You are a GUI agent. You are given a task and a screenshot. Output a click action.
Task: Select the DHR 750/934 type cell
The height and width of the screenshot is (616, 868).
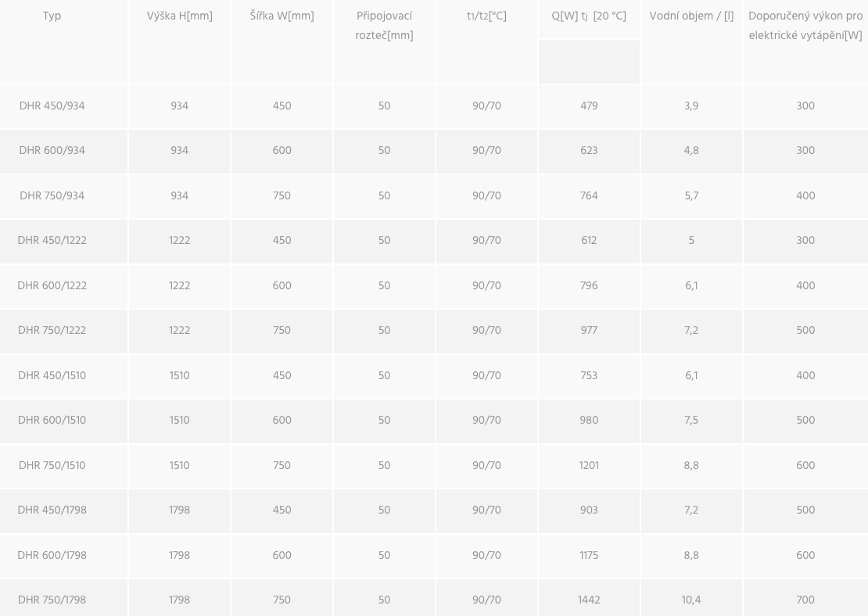52,196
